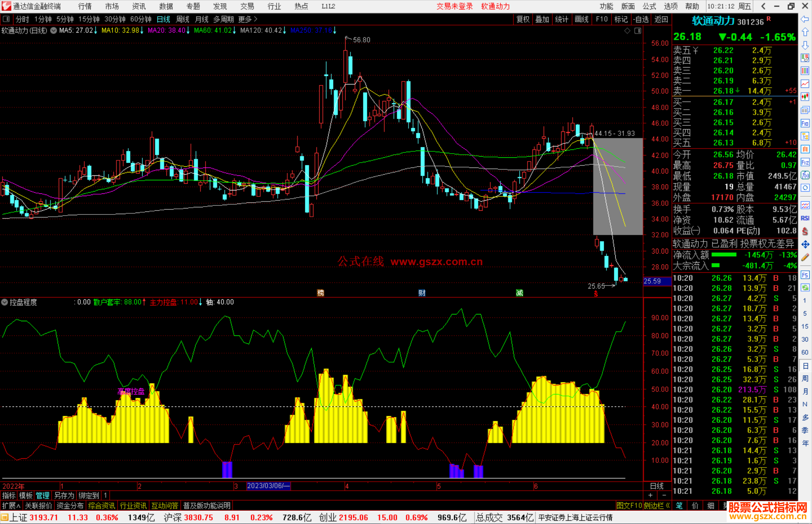Toggle the side panel icon at chart top-right
The image size is (812, 524).
(x=638, y=31)
